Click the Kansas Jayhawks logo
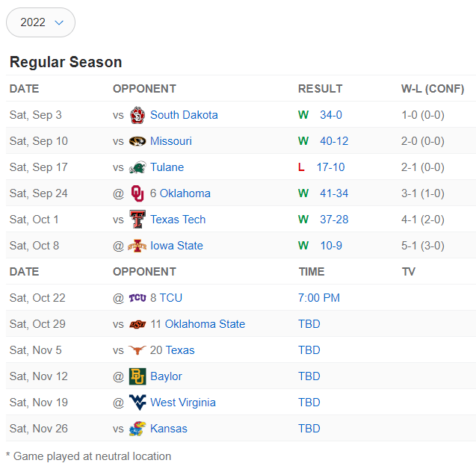 (137, 429)
